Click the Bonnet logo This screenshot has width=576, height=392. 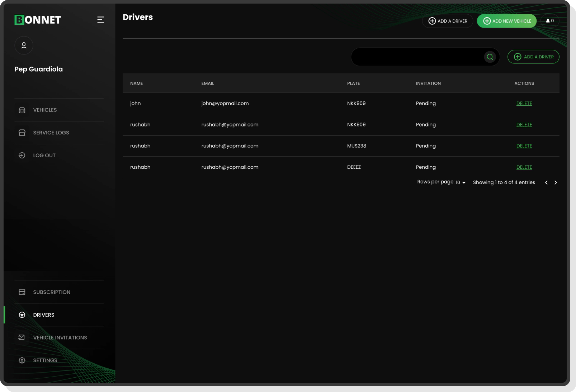pyautogui.click(x=37, y=20)
